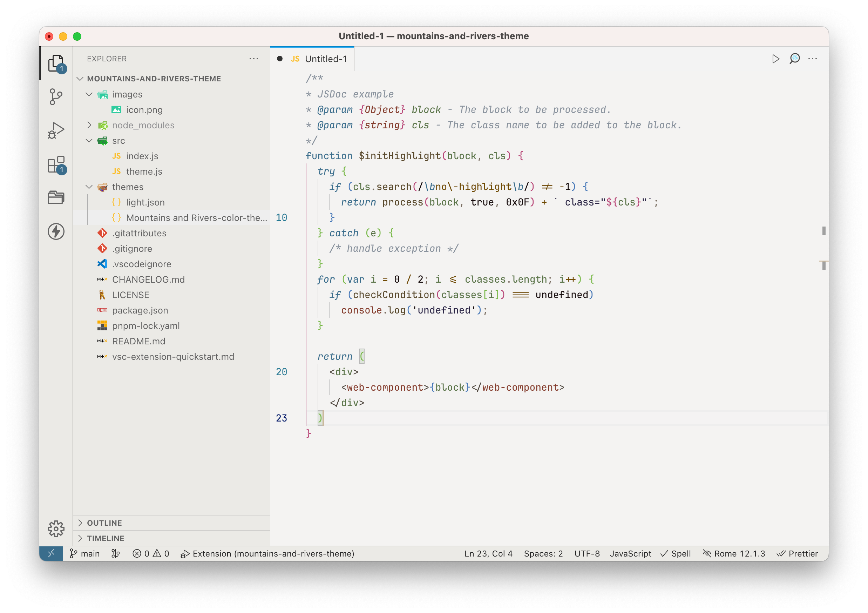Open the editor more actions menu
Image resolution: width=868 pixels, height=613 pixels.
(813, 59)
